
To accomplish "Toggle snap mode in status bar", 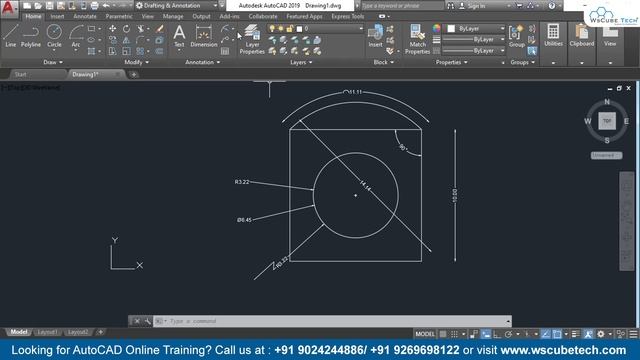I will click(x=454, y=334).
